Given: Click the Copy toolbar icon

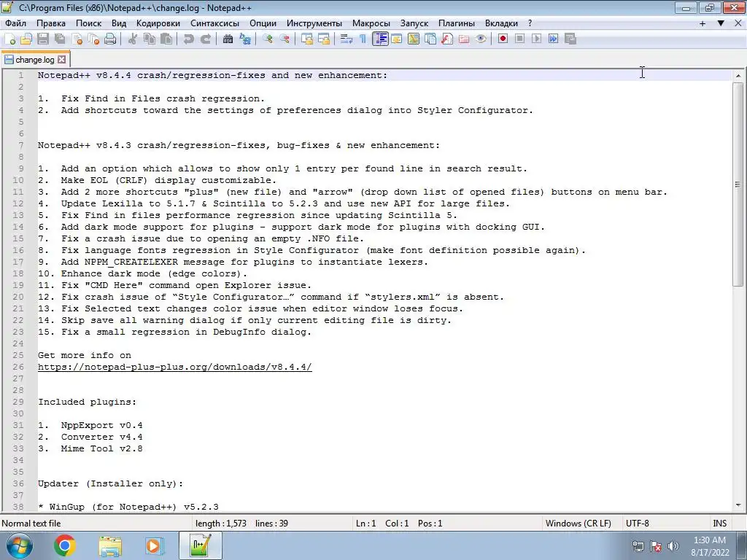Looking at the screenshot, I should pos(150,39).
